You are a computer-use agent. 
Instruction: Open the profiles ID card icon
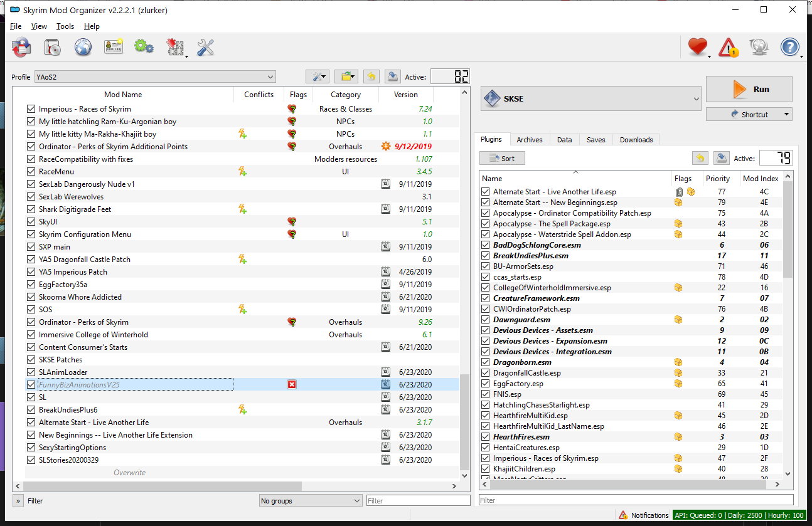[114, 47]
